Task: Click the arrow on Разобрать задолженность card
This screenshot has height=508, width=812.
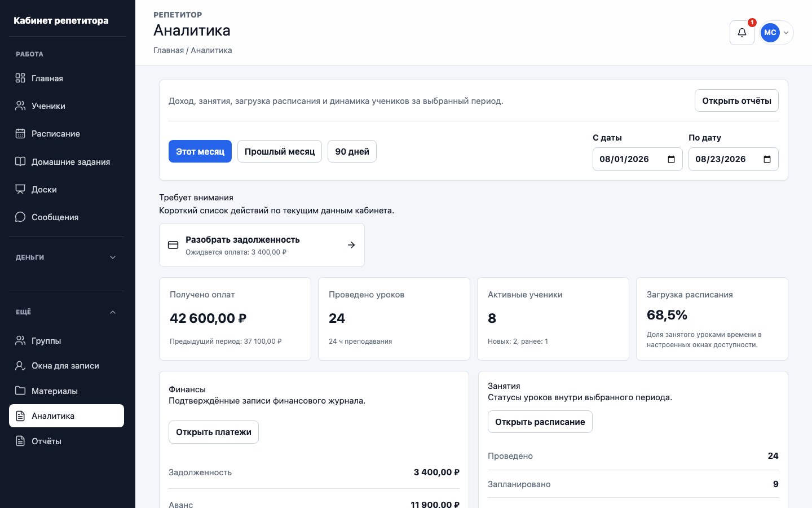Action: click(351, 245)
